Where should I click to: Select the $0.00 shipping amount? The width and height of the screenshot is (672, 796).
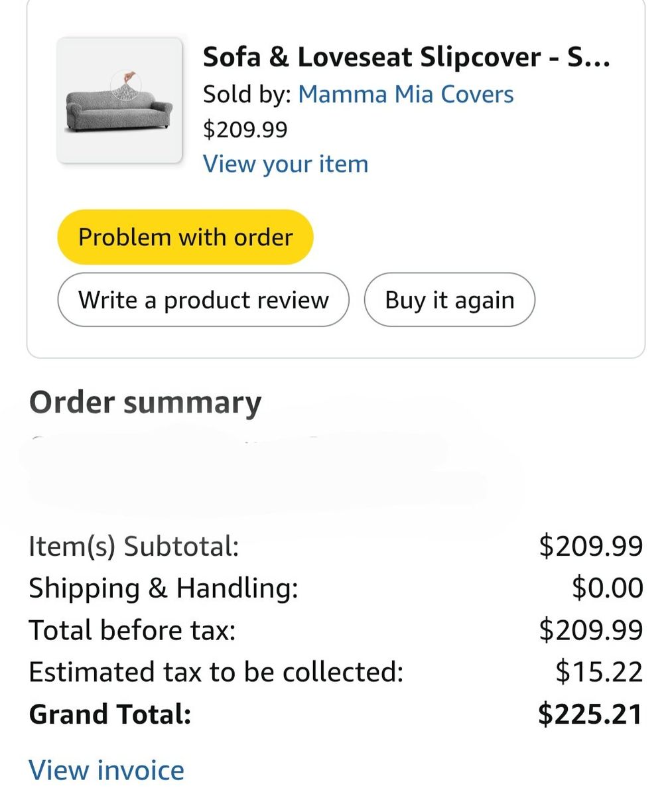point(607,588)
